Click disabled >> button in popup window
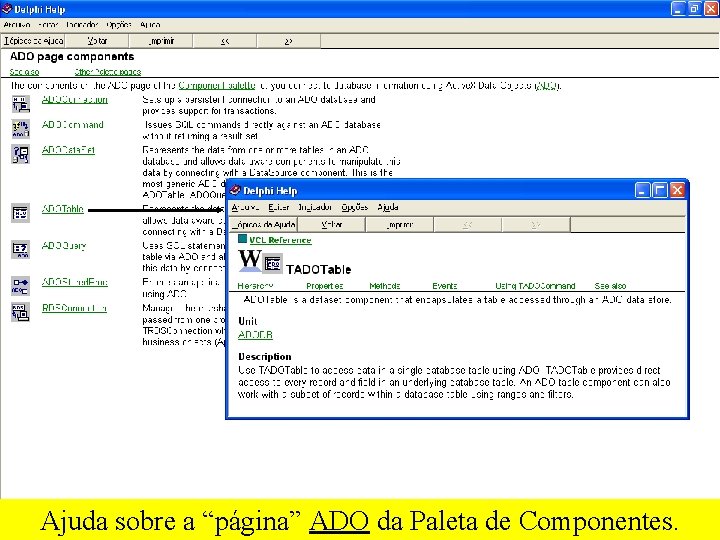This screenshot has width=720, height=540. click(536, 225)
